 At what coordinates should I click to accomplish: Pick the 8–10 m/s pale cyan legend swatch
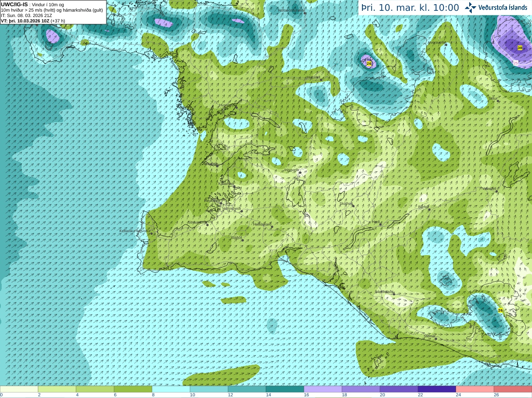171,389
